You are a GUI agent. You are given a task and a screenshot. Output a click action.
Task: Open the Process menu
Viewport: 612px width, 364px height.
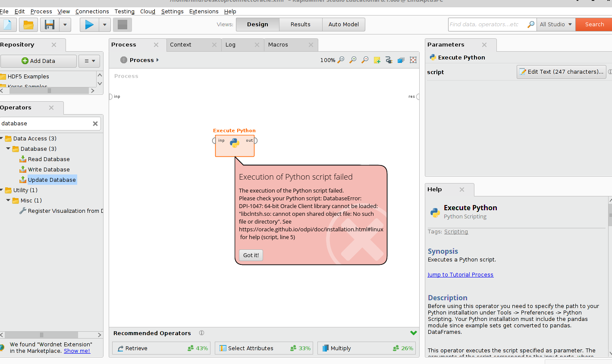(41, 12)
